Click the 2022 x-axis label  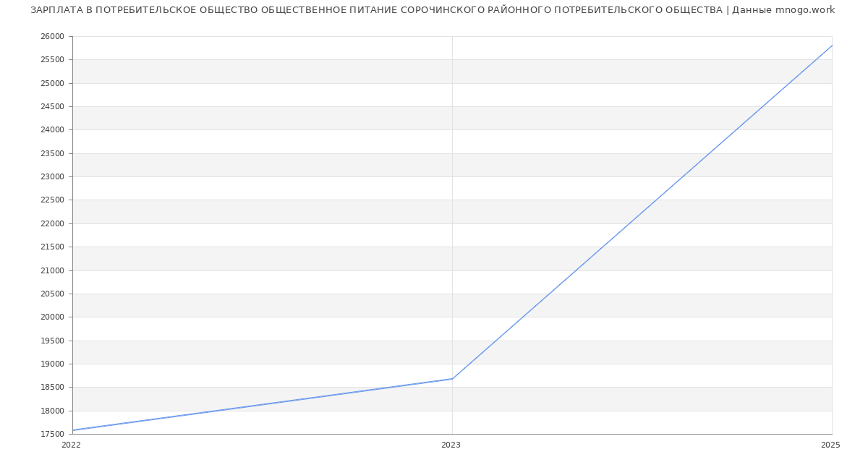71,445
